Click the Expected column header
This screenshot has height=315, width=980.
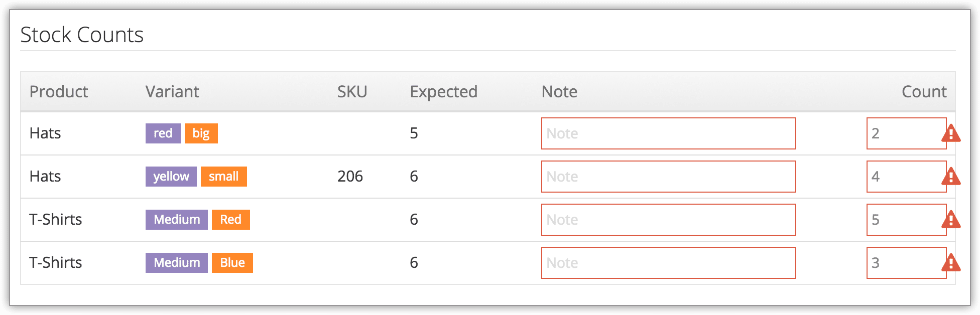coord(444,92)
